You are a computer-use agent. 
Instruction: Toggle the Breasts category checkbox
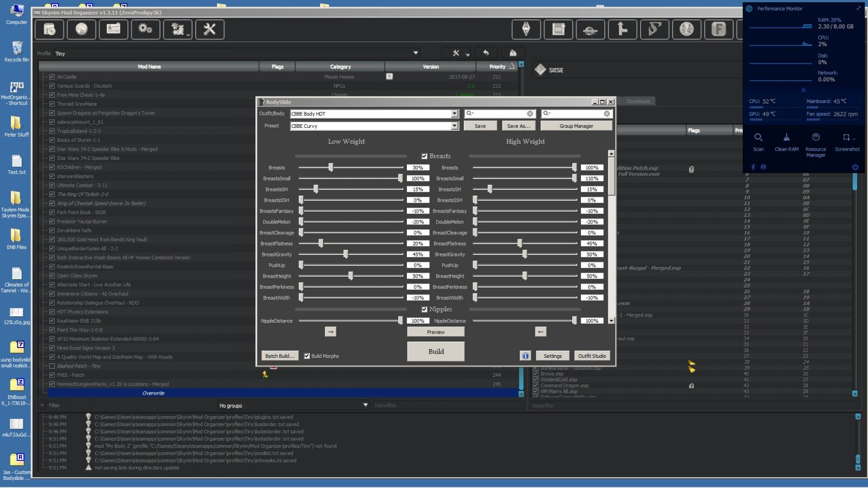424,156
